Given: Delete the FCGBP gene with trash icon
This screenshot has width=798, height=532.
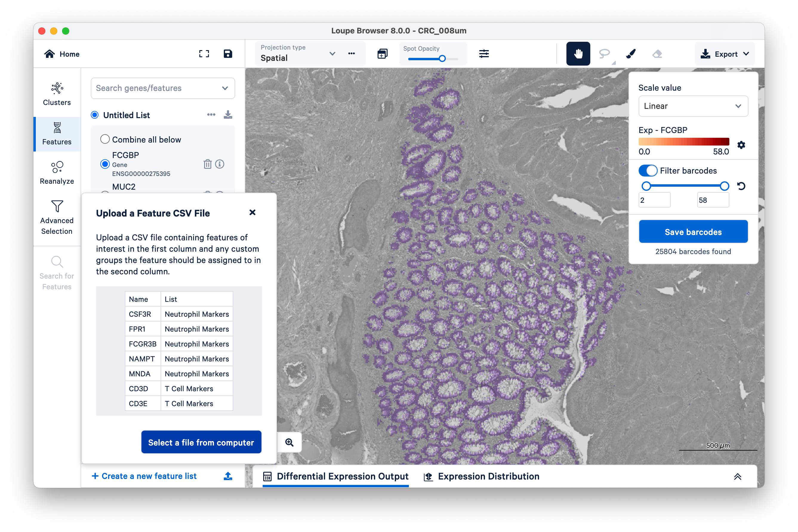Looking at the screenshot, I should tap(207, 164).
